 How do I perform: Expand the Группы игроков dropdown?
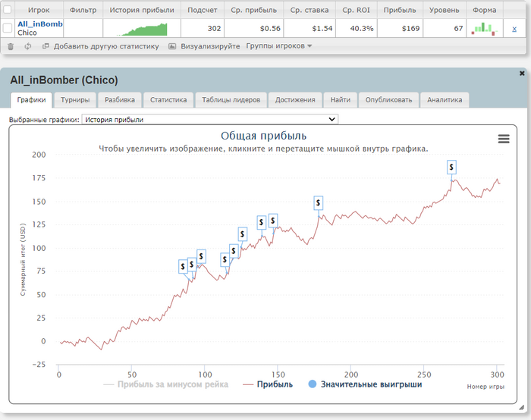[278, 46]
